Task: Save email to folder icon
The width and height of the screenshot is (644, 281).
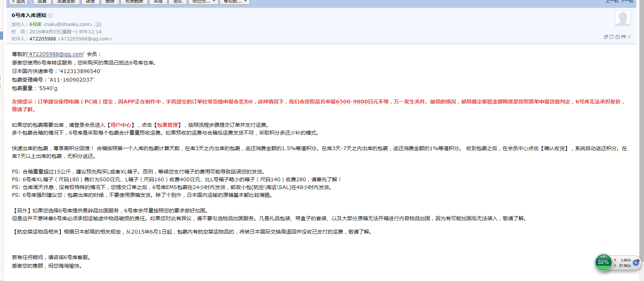Action: click(x=618, y=37)
